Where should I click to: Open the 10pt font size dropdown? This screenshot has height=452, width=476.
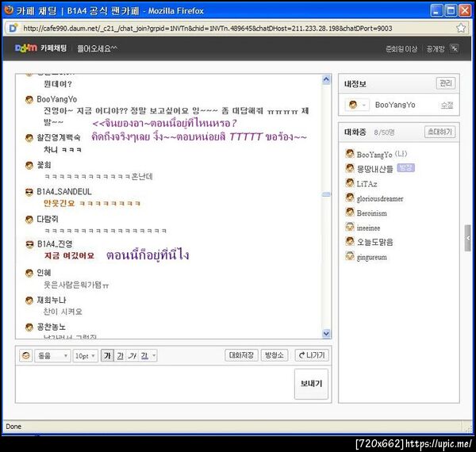click(85, 355)
